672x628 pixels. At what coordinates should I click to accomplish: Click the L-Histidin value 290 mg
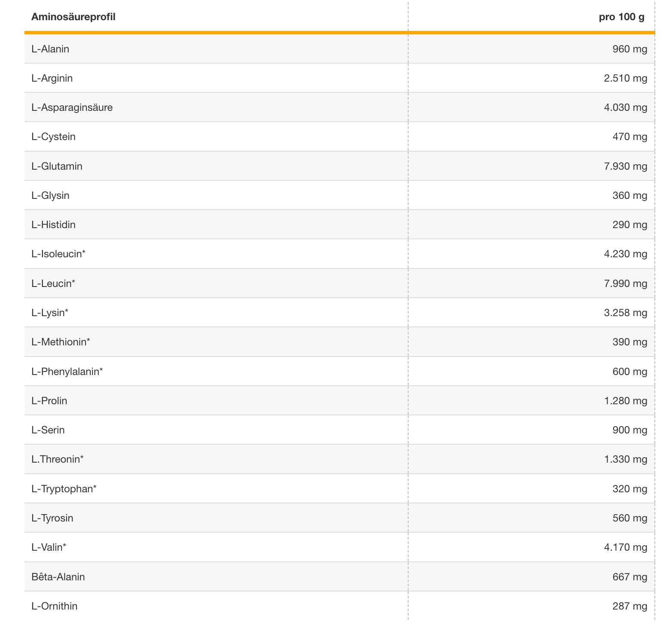click(x=629, y=225)
